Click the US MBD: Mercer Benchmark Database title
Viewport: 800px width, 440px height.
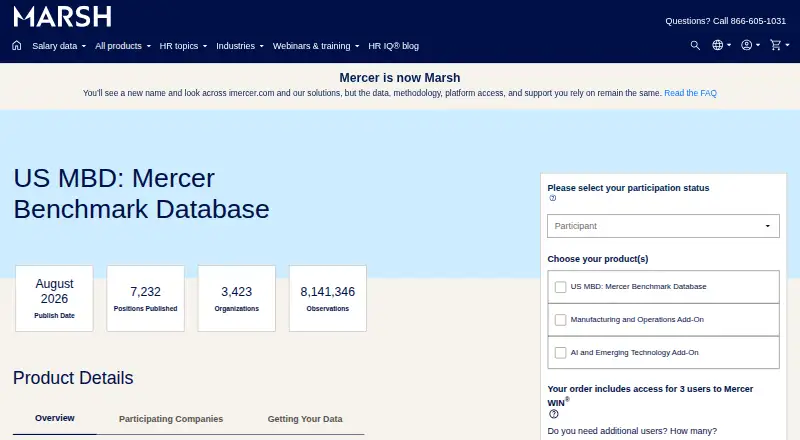[x=141, y=193]
